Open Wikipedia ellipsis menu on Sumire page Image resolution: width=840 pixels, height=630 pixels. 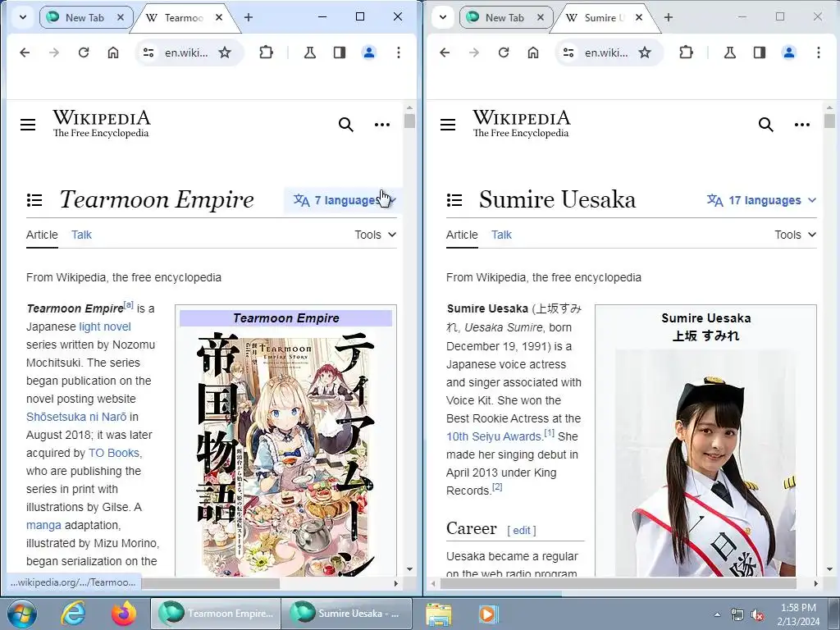802,125
